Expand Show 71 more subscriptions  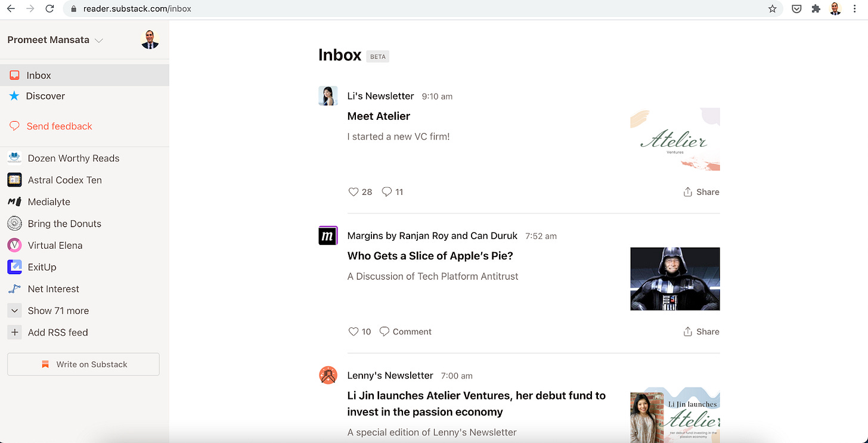coord(58,311)
